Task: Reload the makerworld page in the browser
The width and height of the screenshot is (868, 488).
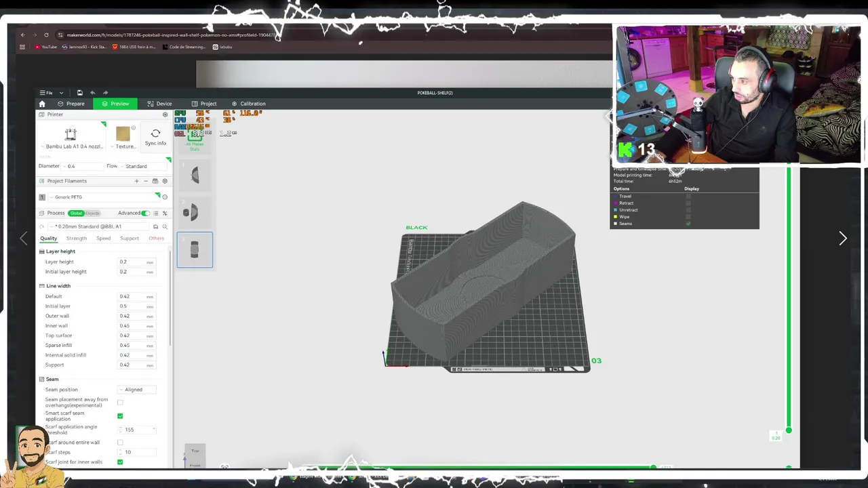Action: (x=46, y=35)
